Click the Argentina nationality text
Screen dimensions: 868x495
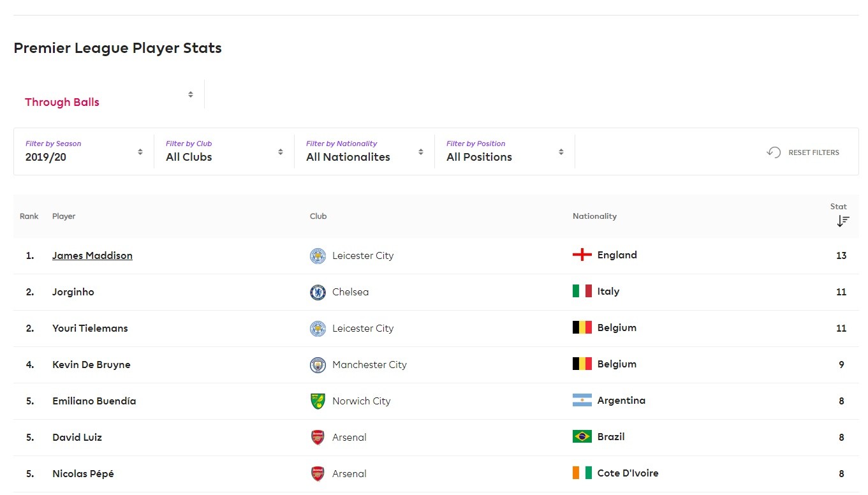point(621,401)
